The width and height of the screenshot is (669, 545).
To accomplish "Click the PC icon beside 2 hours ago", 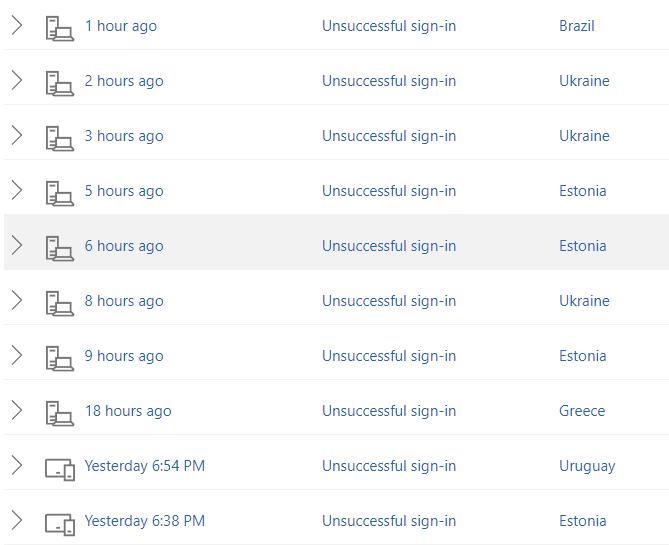I will [x=59, y=82].
